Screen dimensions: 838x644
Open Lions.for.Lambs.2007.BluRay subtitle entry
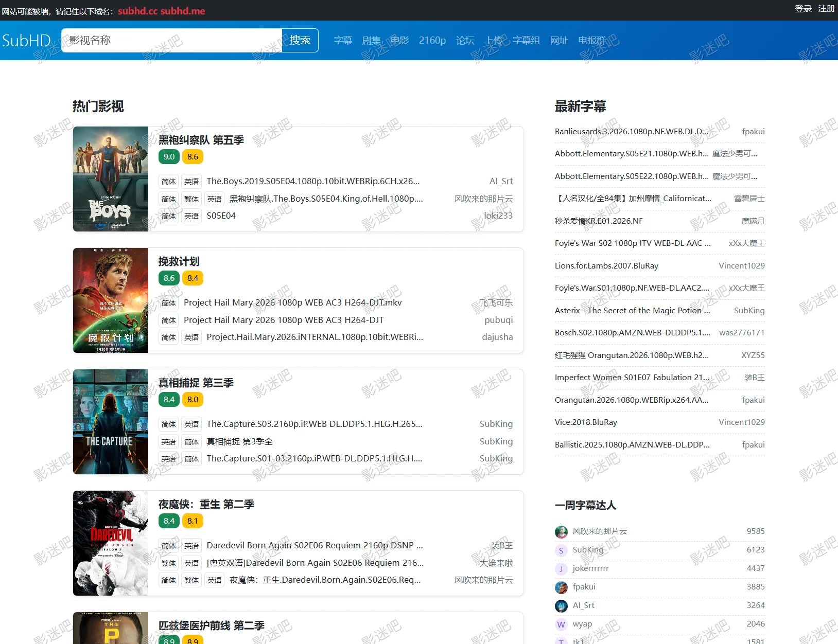point(606,266)
